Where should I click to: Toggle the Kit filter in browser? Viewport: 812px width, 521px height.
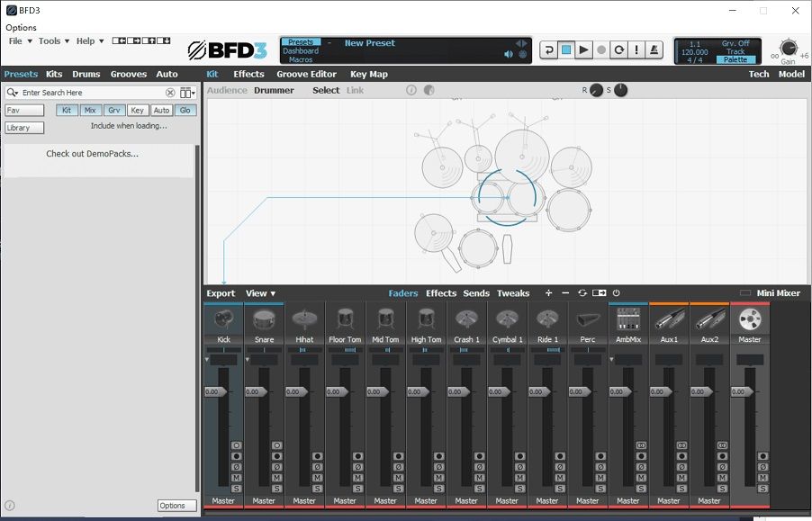[67, 110]
